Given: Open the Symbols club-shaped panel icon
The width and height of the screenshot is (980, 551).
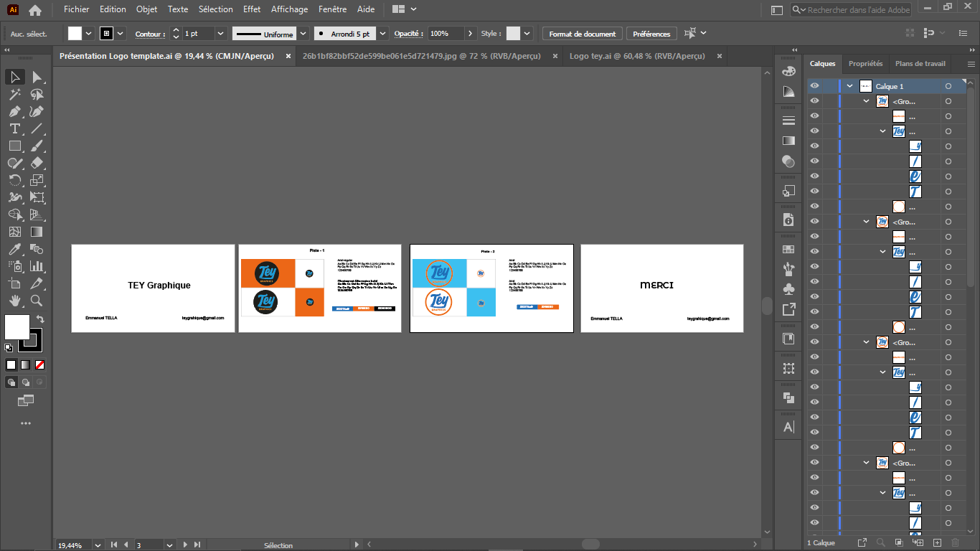Looking at the screenshot, I should 788,289.
